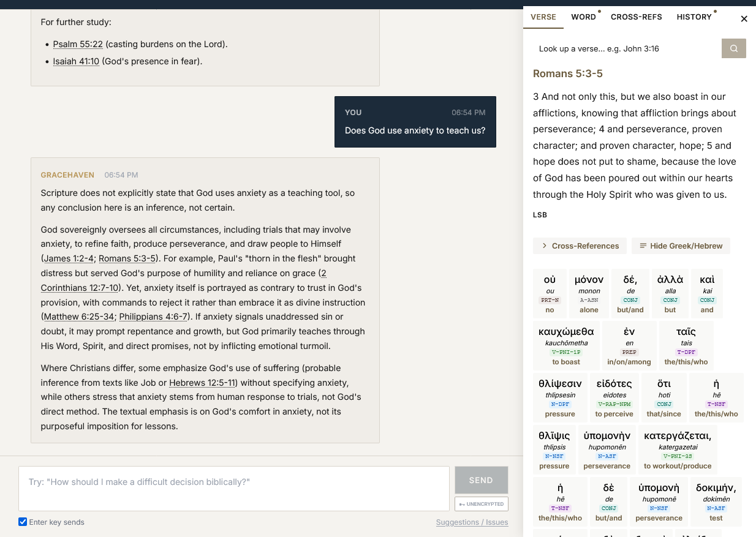
Task: Close the verse side panel
Action: [x=744, y=19]
